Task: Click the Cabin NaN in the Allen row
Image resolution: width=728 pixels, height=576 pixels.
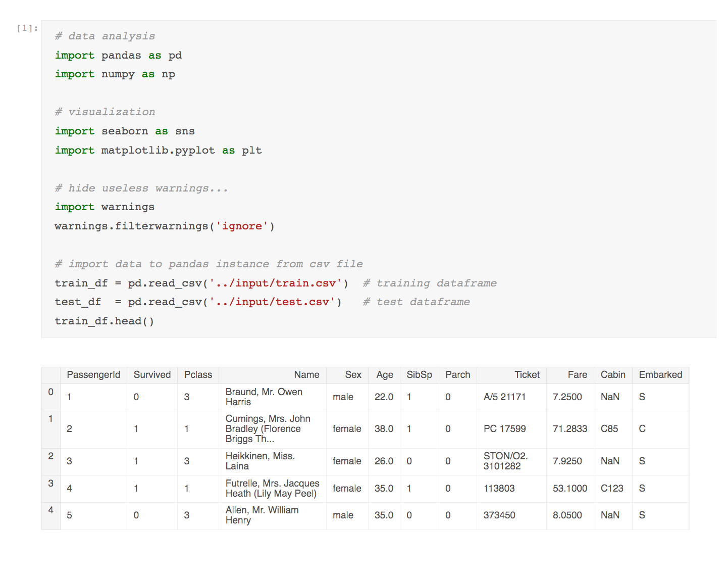Action: pos(610,515)
